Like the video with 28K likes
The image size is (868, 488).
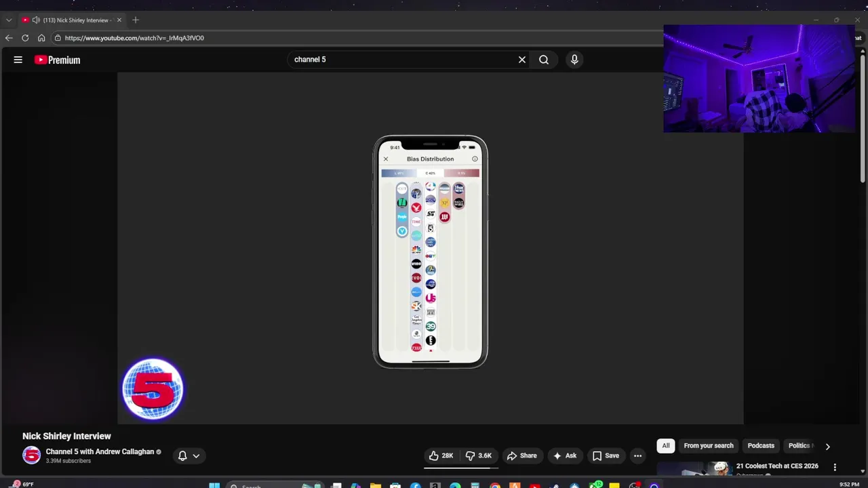441,455
